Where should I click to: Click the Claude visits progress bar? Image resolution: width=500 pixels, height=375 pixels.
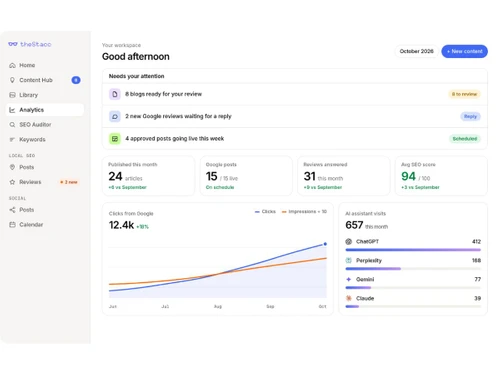tap(413, 306)
